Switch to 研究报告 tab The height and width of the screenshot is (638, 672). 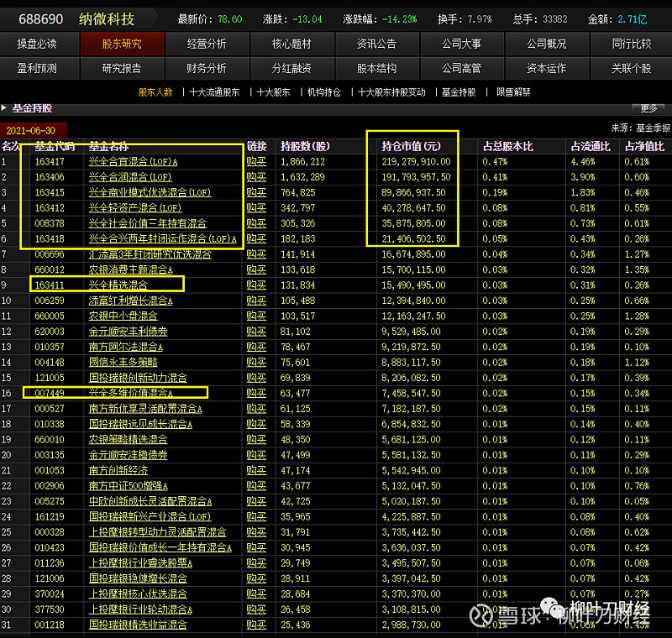click(122, 69)
